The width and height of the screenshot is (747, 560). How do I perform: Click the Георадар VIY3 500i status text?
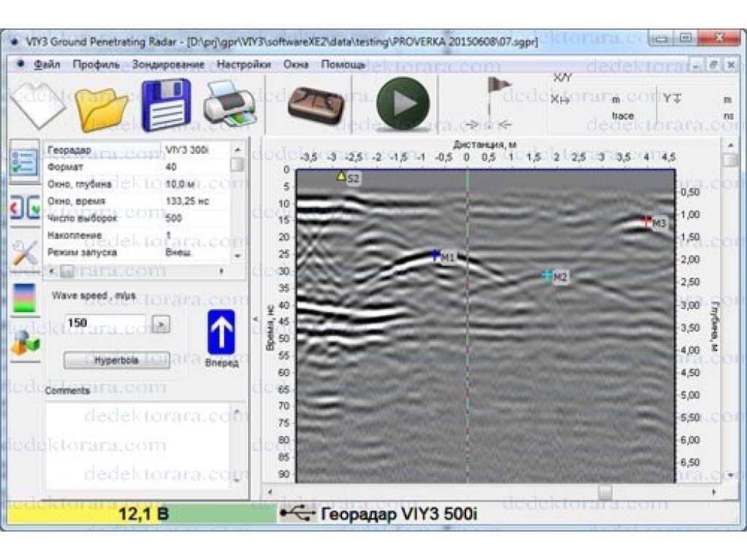399,514
